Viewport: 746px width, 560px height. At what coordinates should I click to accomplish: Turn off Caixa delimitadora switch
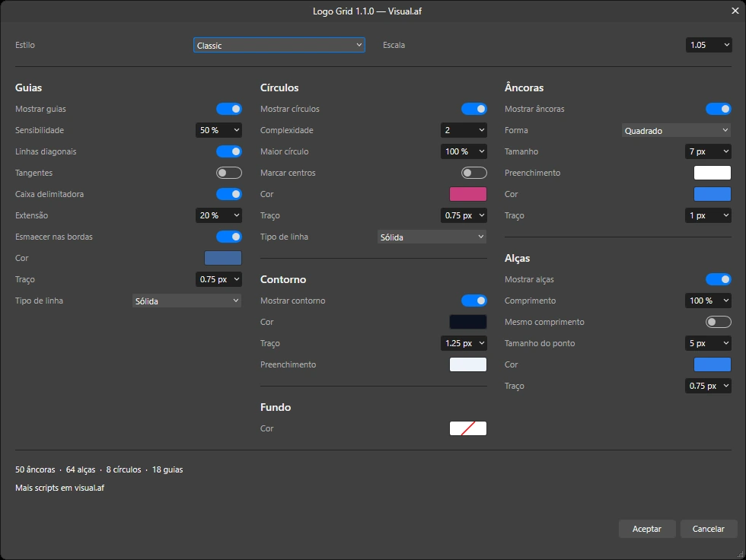pos(229,194)
